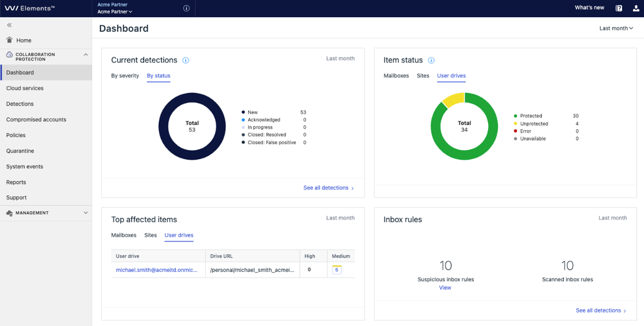644x326 pixels.
Task: Open the user account profile icon
Action: tap(636, 8)
